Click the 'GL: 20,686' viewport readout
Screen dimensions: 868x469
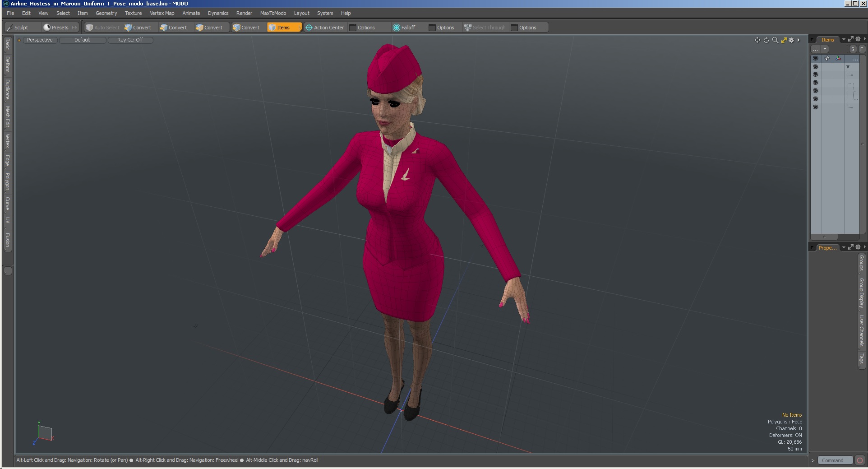(x=790, y=442)
